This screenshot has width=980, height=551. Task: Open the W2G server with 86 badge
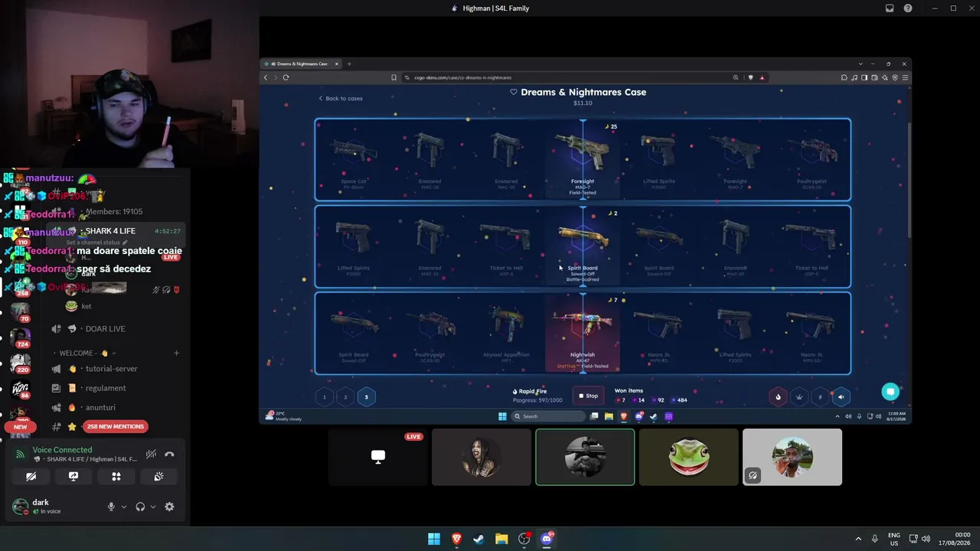coord(21,388)
